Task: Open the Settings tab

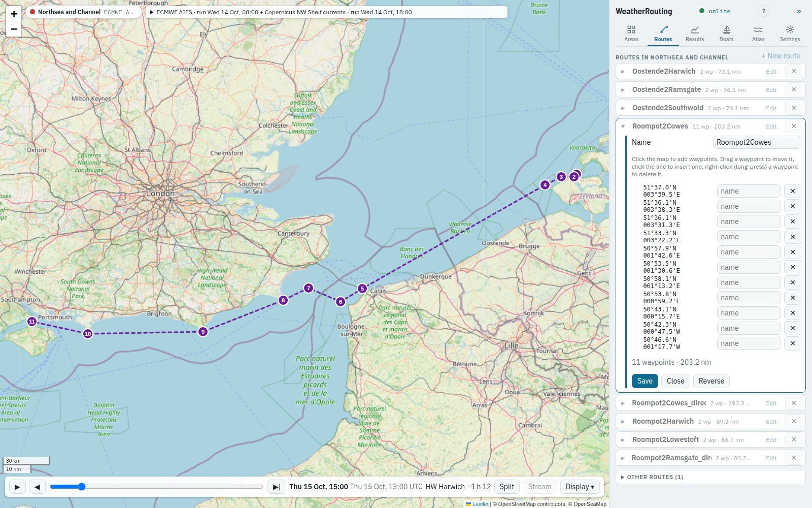Action: (790, 34)
